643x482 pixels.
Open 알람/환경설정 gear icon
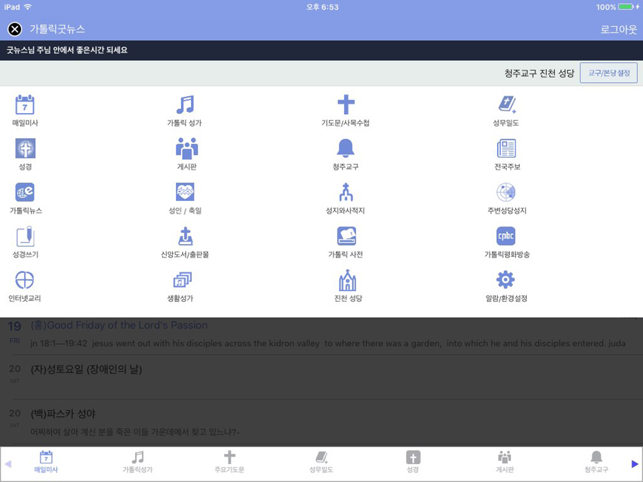coord(505,280)
